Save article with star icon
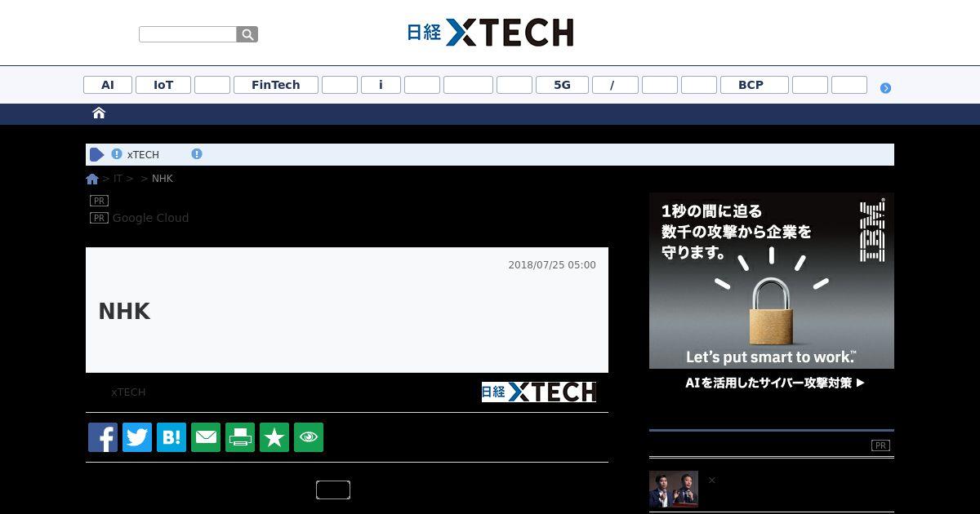 click(x=274, y=437)
